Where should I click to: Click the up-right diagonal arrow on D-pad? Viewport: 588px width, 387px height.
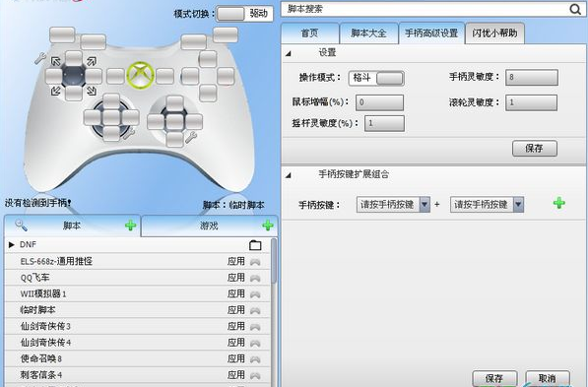point(92,61)
